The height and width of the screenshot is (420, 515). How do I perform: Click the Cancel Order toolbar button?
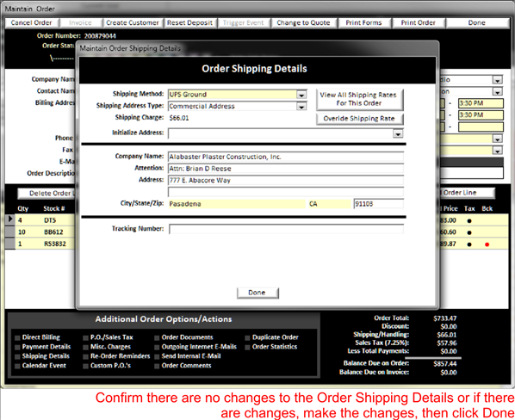coord(32,23)
